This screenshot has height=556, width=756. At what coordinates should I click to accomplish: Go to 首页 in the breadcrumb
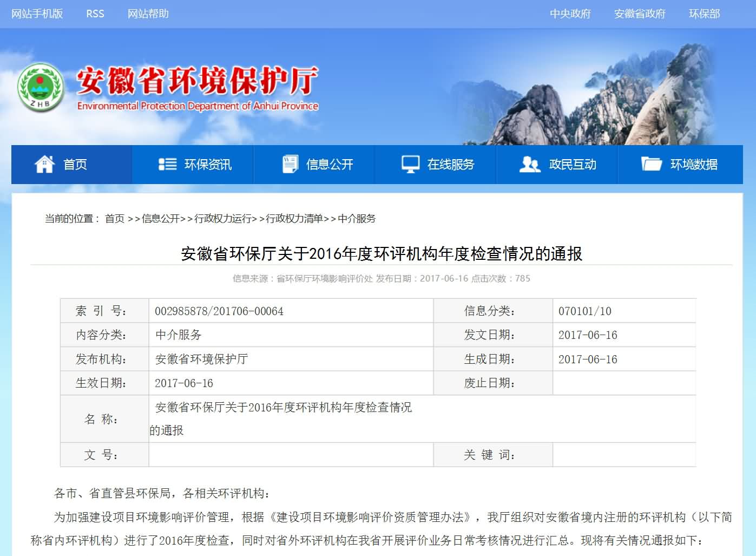[115, 219]
